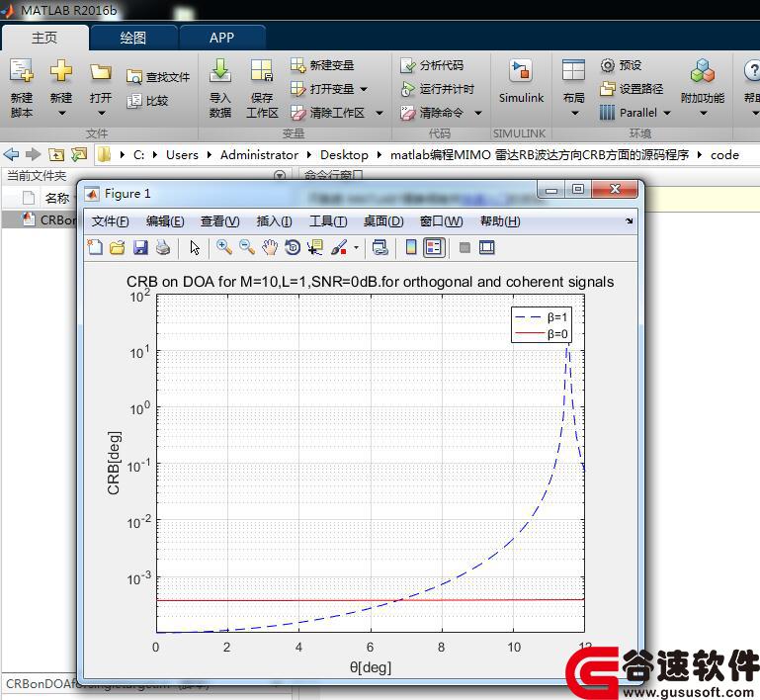Click the Help (帮助) menu in Figure 1

[500, 221]
